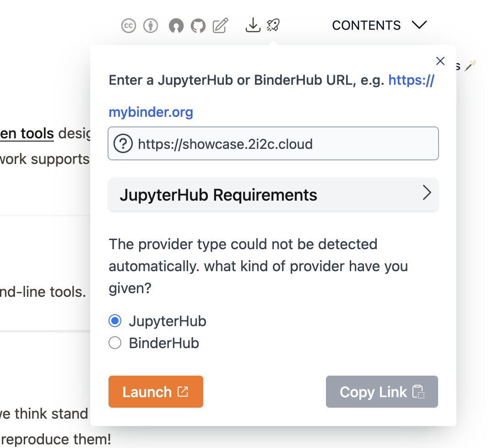Image resolution: width=488 pixels, height=448 pixels.
Task: Click the chevron beside JupyterHub Requirements
Action: point(427,193)
